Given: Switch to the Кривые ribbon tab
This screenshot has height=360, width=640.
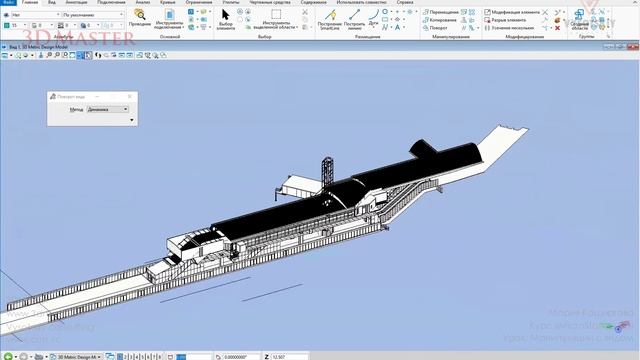Looking at the screenshot, I should 168,2.
